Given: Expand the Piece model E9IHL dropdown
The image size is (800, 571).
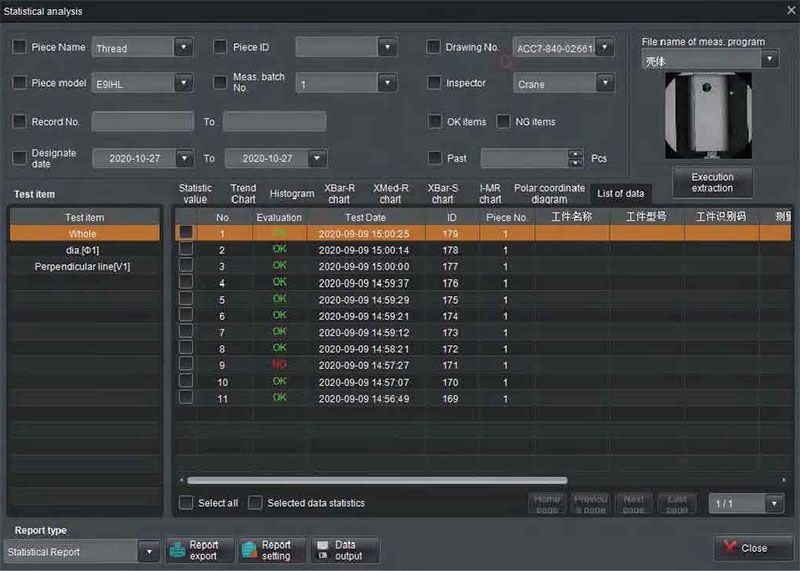Looking at the screenshot, I should coord(182,84).
